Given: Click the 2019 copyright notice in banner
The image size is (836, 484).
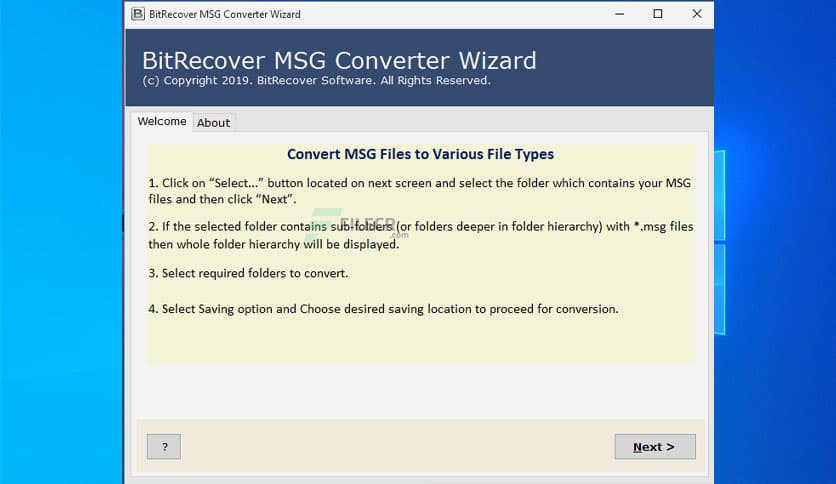Looking at the screenshot, I should coord(316,81).
